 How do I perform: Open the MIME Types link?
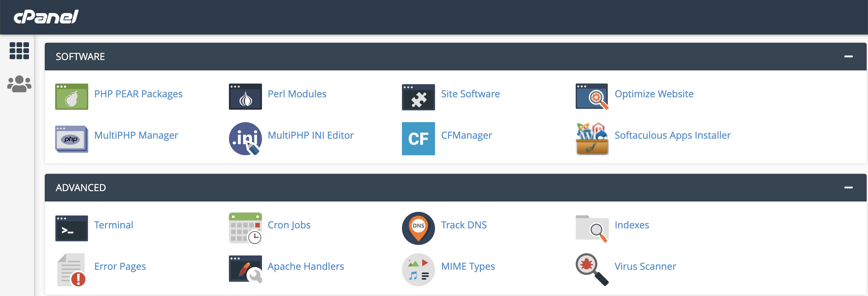(468, 266)
